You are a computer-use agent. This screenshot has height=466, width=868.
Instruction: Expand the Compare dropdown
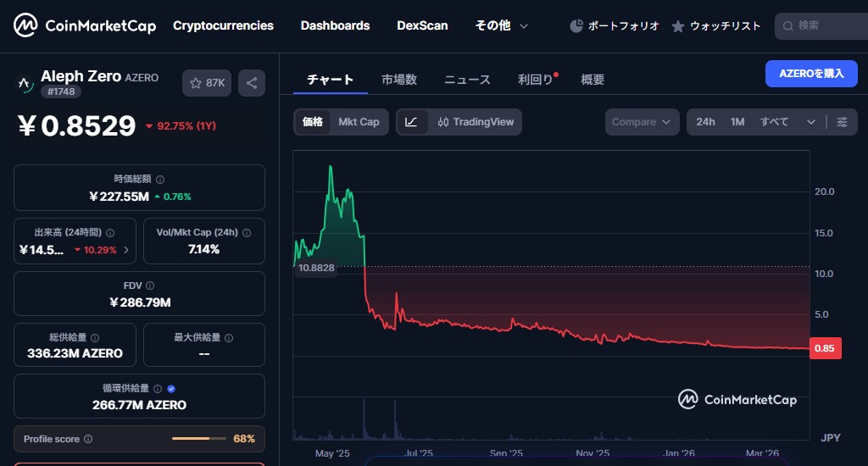click(642, 122)
